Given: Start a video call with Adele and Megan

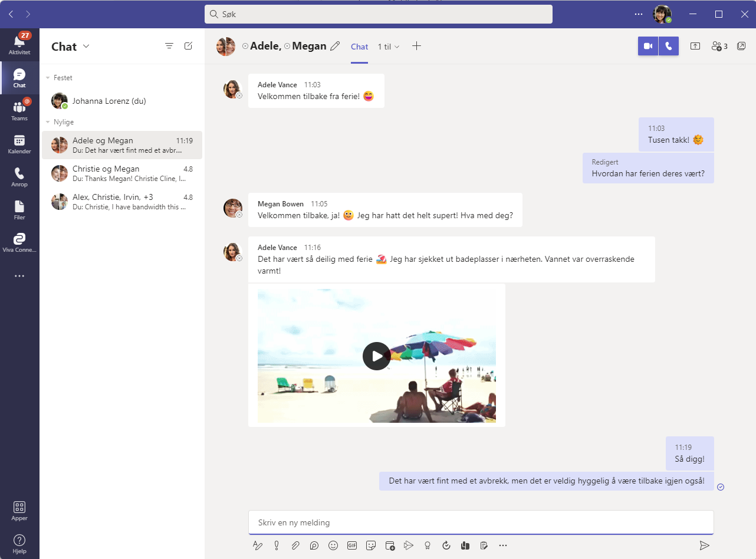Looking at the screenshot, I should pos(647,45).
